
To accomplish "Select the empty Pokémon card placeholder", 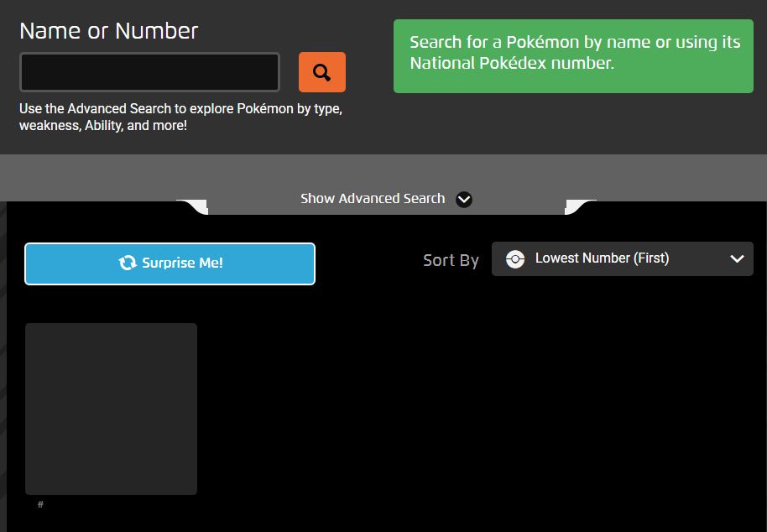I will click(x=111, y=409).
